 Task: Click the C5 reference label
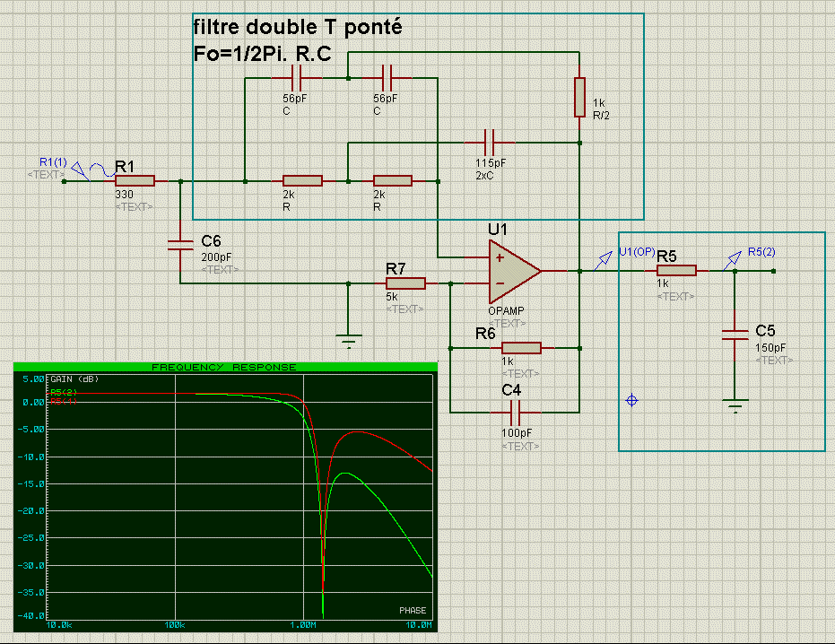coord(765,331)
